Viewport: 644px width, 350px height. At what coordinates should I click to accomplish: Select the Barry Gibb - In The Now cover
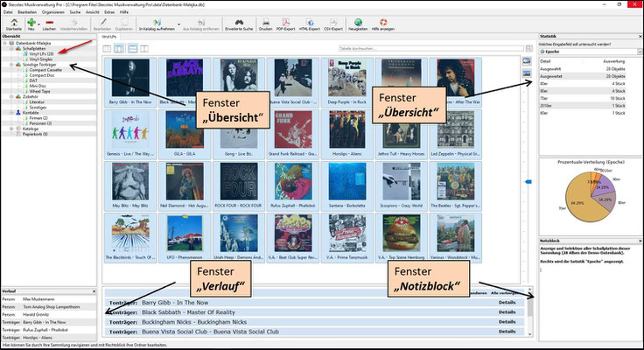coord(130,82)
